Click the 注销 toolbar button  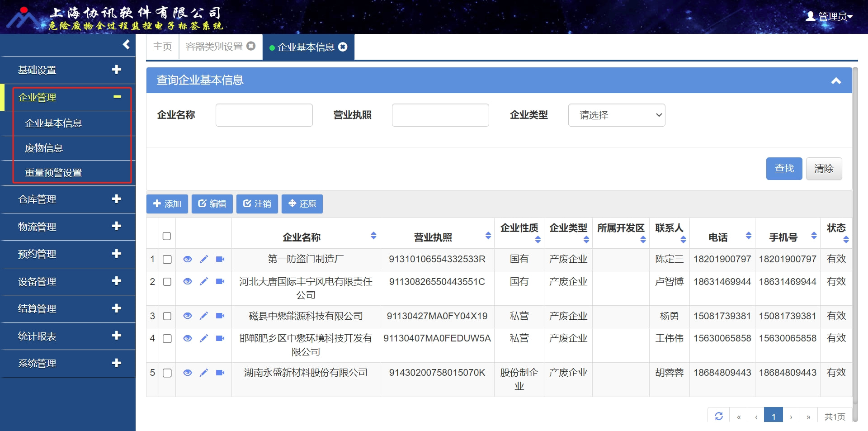257,204
